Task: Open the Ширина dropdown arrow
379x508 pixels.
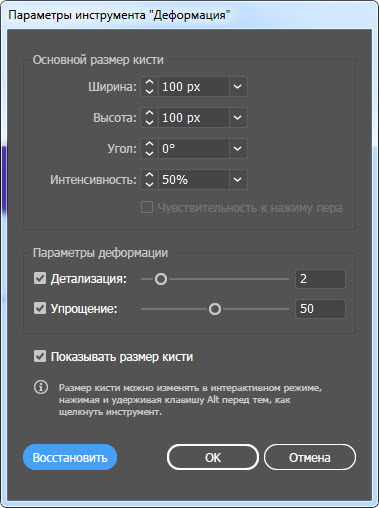Action: pyautogui.click(x=238, y=87)
